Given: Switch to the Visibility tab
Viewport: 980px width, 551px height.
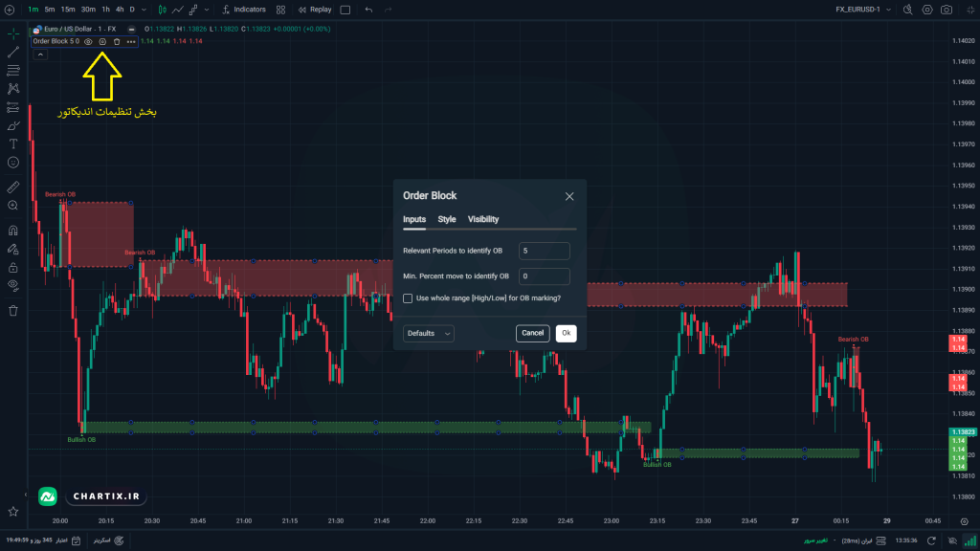Looking at the screenshot, I should [483, 219].
